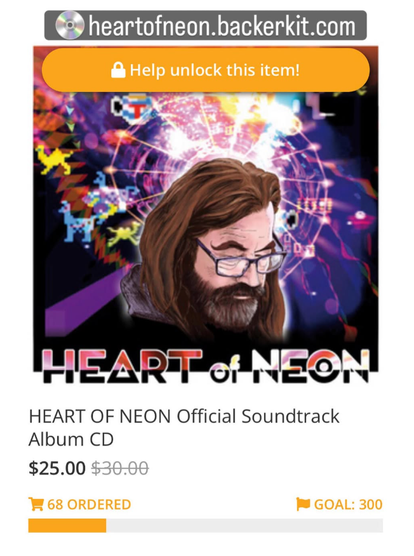Viewport: 414px width, 556px height.
Task: Tap the Help unlock this item button
Action: click(x=206, y=70)
